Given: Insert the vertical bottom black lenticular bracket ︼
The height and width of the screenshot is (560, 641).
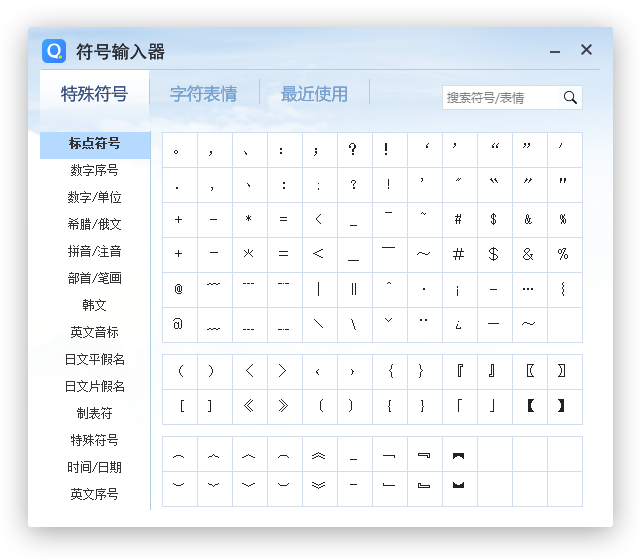Looking at the screenshot, I should pyautogui.click(x=458, y=486).
